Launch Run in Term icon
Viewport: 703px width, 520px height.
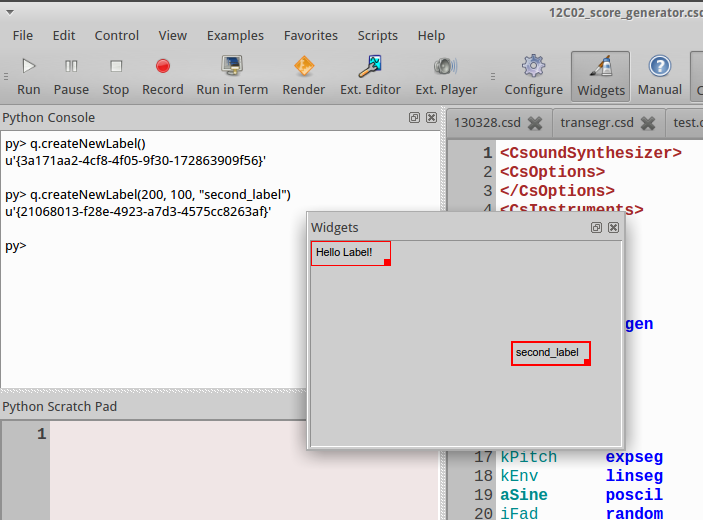pos(232,66)
